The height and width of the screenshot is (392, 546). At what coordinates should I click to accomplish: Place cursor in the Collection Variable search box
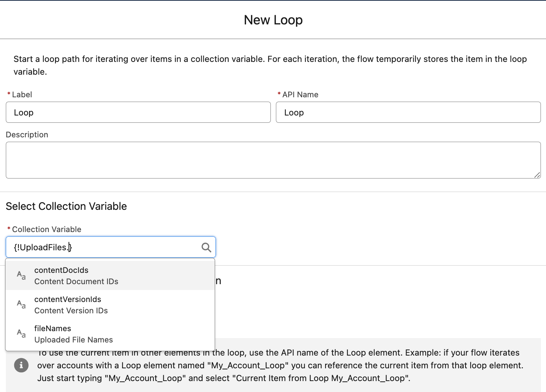click(x=102, y=247)
